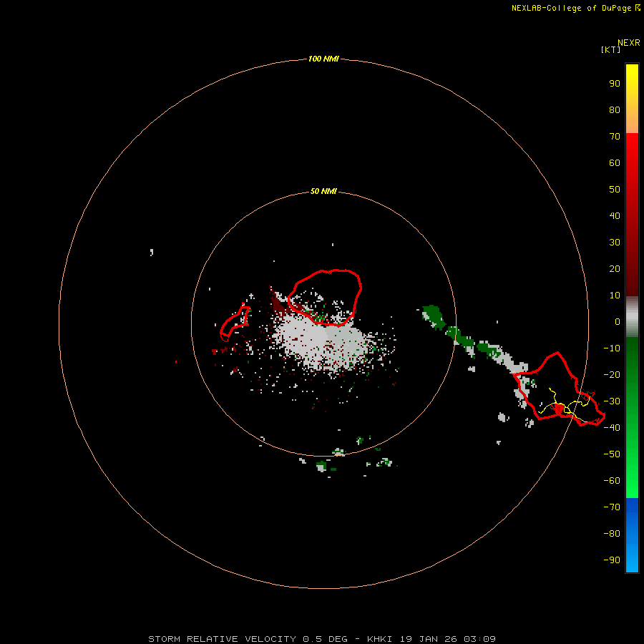Click the -60 value on the velocity scale
The image size is (644, 644).
(x=612, y=481)
